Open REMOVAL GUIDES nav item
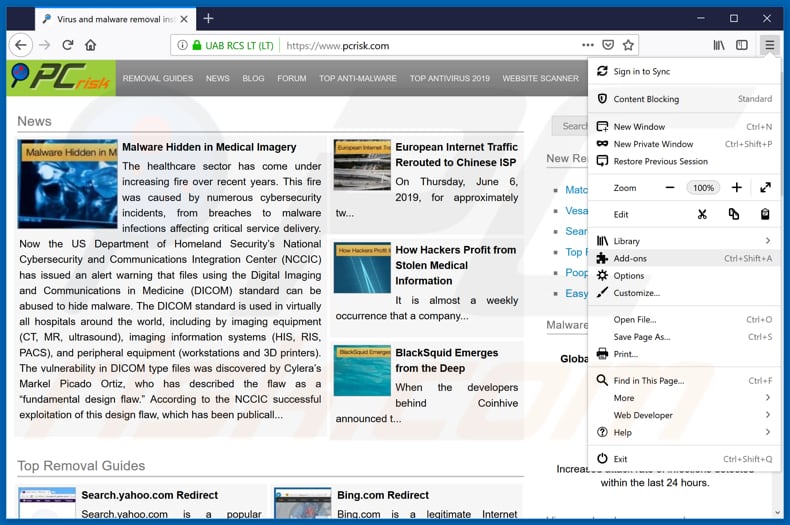 (x=158, y=79)
